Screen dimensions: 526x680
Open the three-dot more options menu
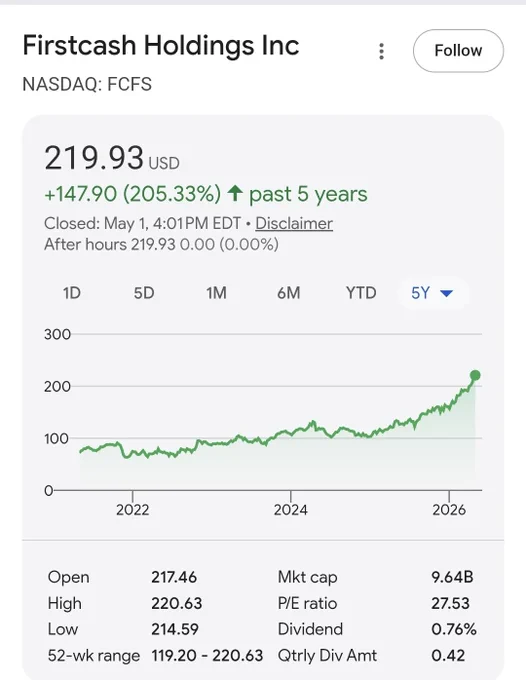381,51
